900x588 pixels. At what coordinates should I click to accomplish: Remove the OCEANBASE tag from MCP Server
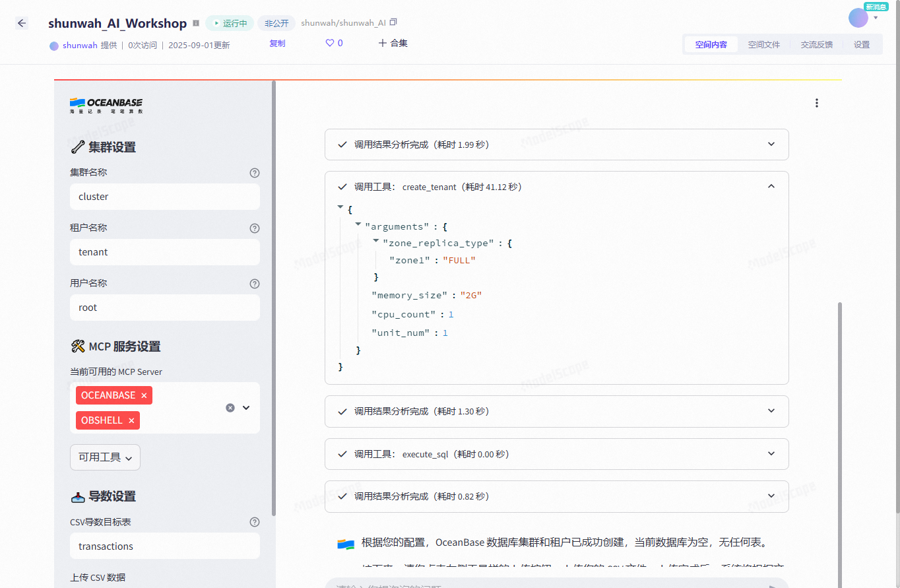click(144, 395)
